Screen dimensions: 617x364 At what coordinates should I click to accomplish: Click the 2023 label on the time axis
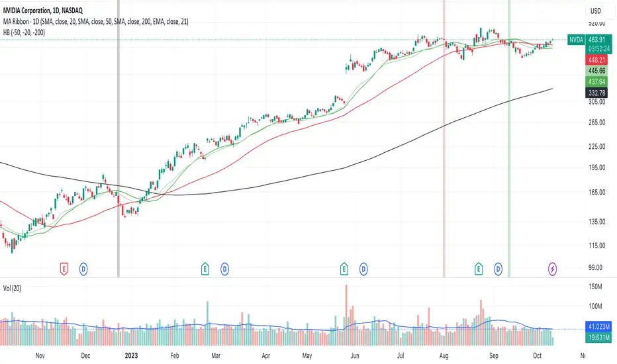click(x=132, y=356)
